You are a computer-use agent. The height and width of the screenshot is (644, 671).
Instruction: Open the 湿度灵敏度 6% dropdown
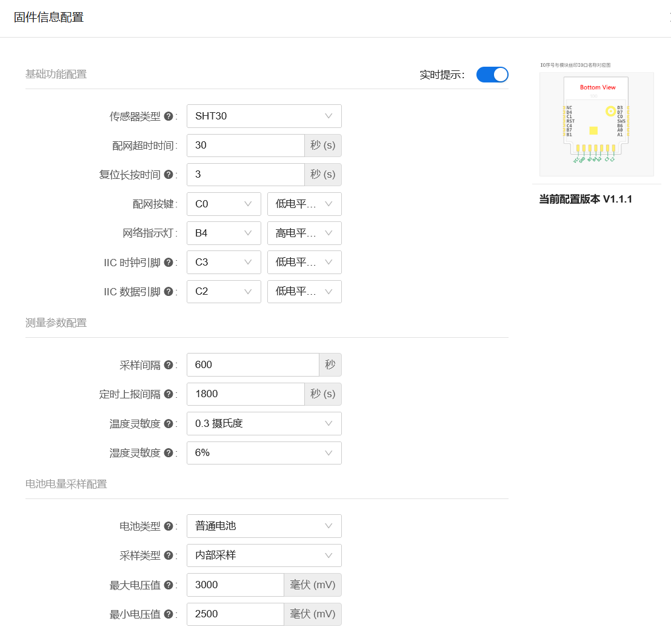tap(264, 452)
